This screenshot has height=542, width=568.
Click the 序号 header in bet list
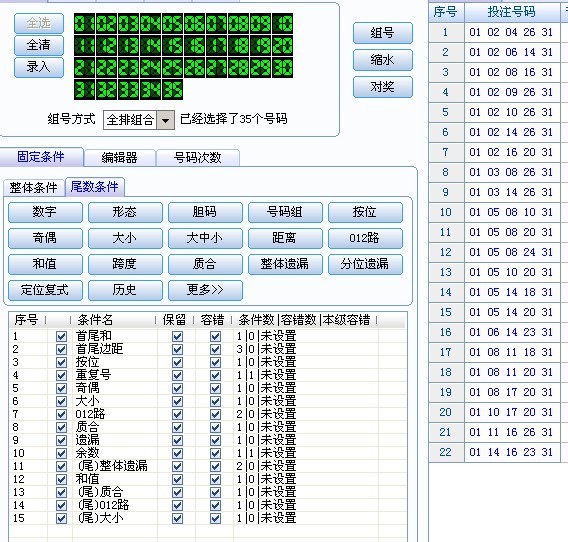446,12
